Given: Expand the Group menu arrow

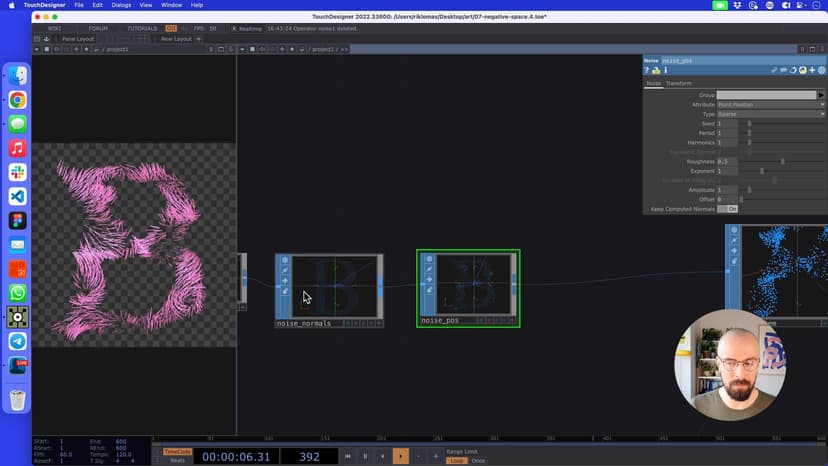Looking at the screenshot, I should click(822, 95).
